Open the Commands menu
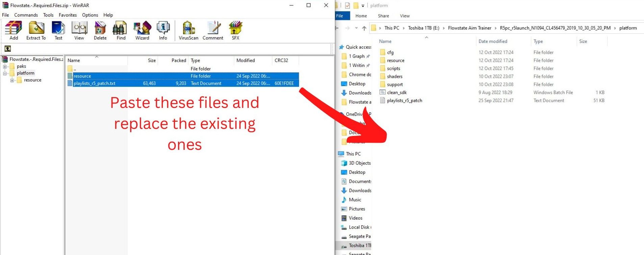This screenshot has height=255, width=644. (x=26, y=15)
